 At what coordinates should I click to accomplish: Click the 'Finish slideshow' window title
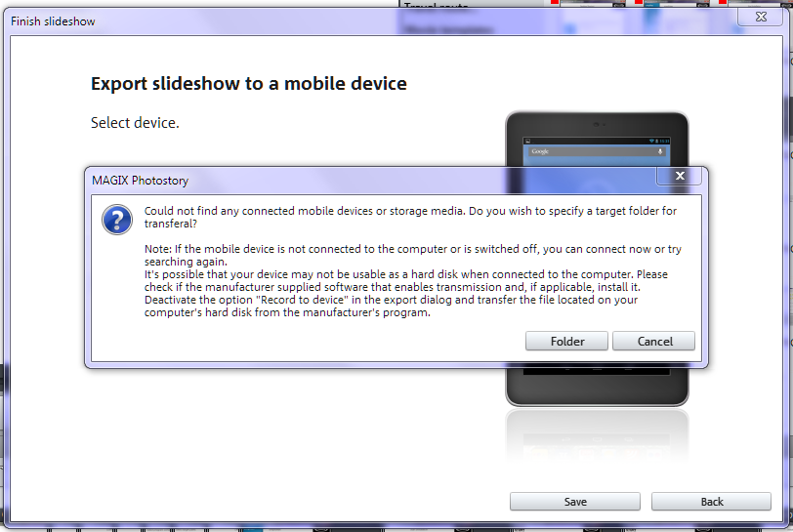(53, 21)
